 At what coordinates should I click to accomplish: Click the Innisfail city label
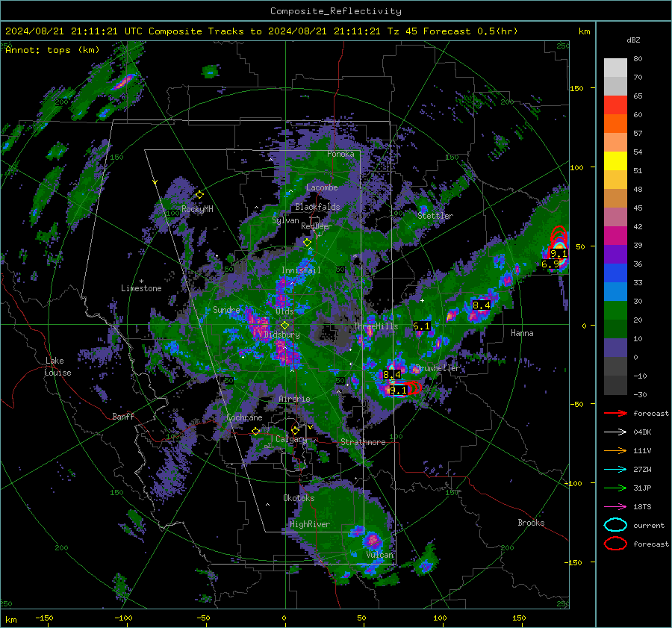click(301, 270)
